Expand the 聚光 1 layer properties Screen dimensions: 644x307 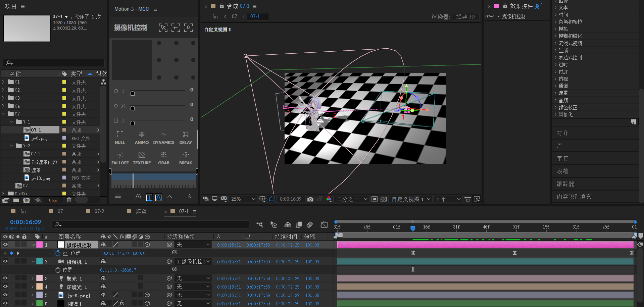[x=33, y=278]
